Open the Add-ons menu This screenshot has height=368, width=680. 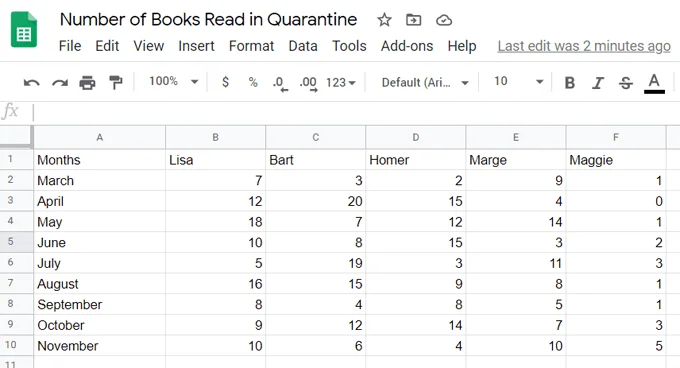pos(407,46)
